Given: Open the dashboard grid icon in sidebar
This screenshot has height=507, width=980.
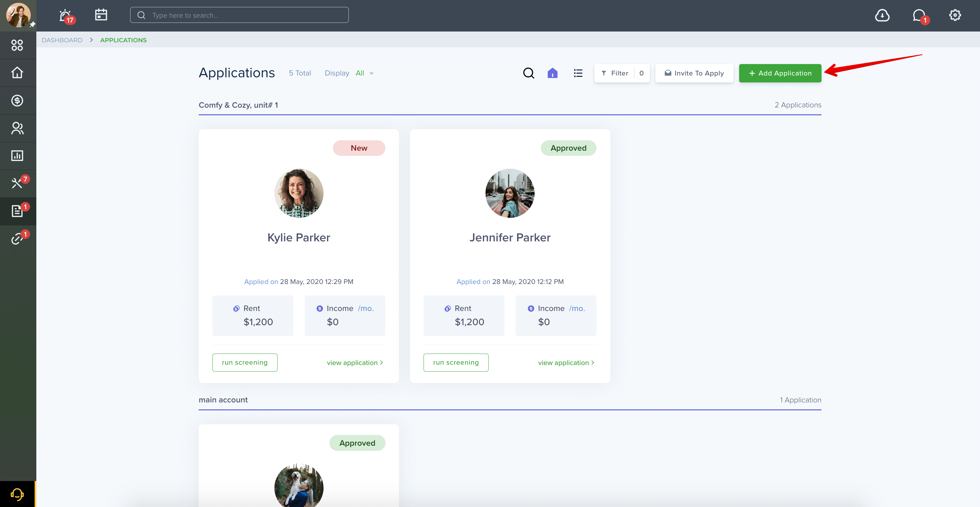Looking at the screenshot, I should pyautogui.click(x=17, y=45).
